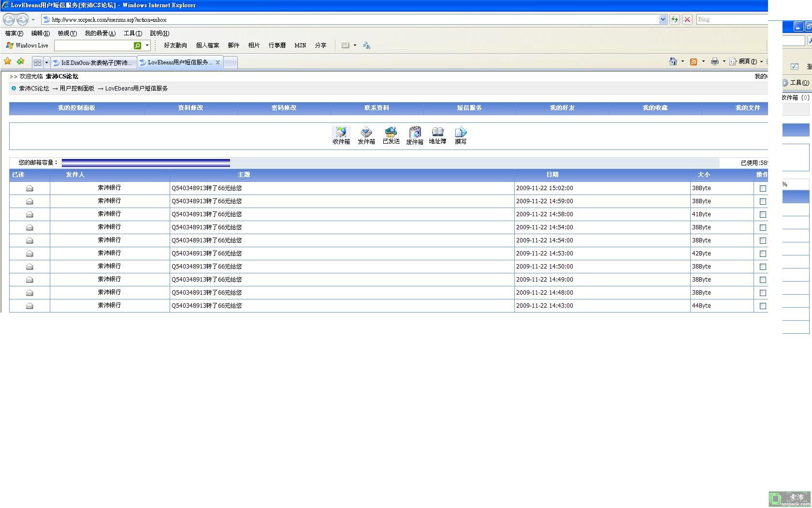Open the Quick Tabs dropdown arrow
Viewport: 812px width, 508px height.
click(46, 62)
